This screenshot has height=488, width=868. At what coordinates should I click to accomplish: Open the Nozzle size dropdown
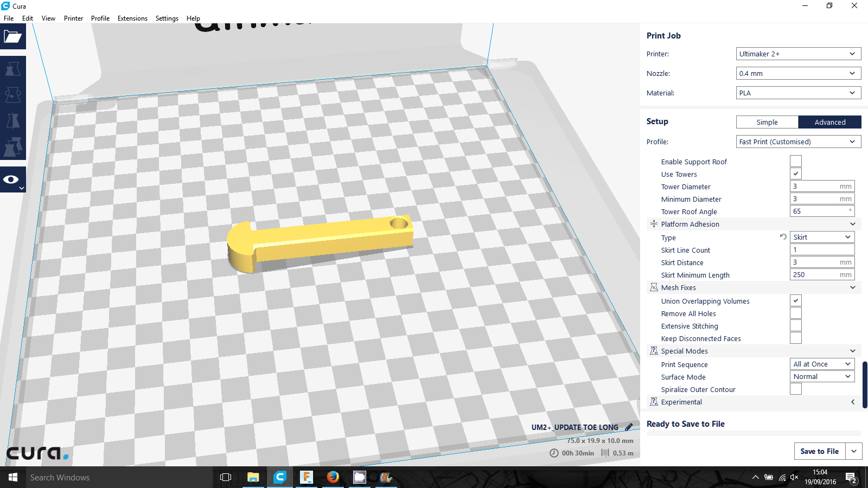coord(798,73)
